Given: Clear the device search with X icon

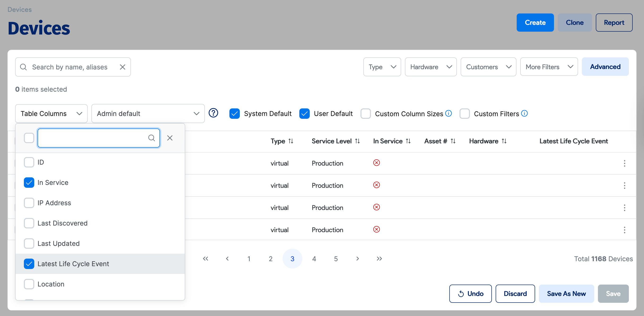Looking at the screenshot, I should [123, 67].
